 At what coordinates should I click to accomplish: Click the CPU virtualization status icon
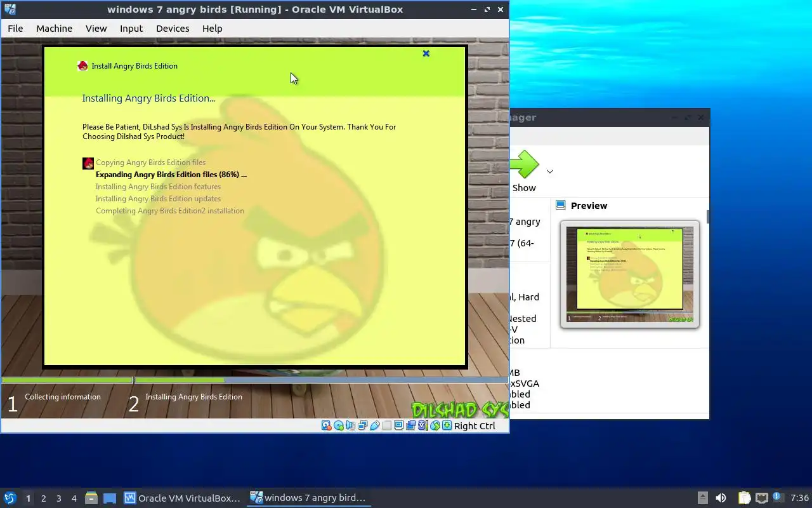point(423,425)
